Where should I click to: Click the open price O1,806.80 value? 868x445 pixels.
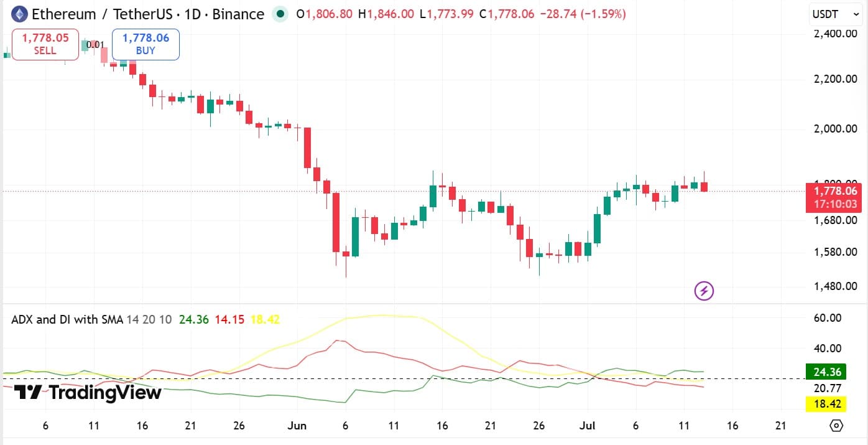pos(325,14)
